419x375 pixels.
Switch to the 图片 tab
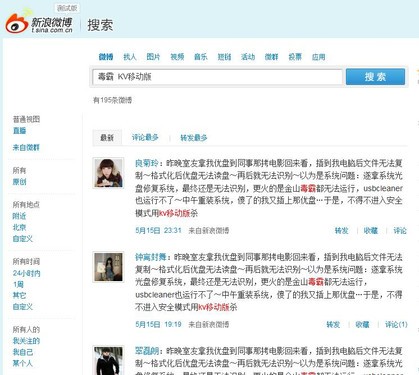click(153, 57)
